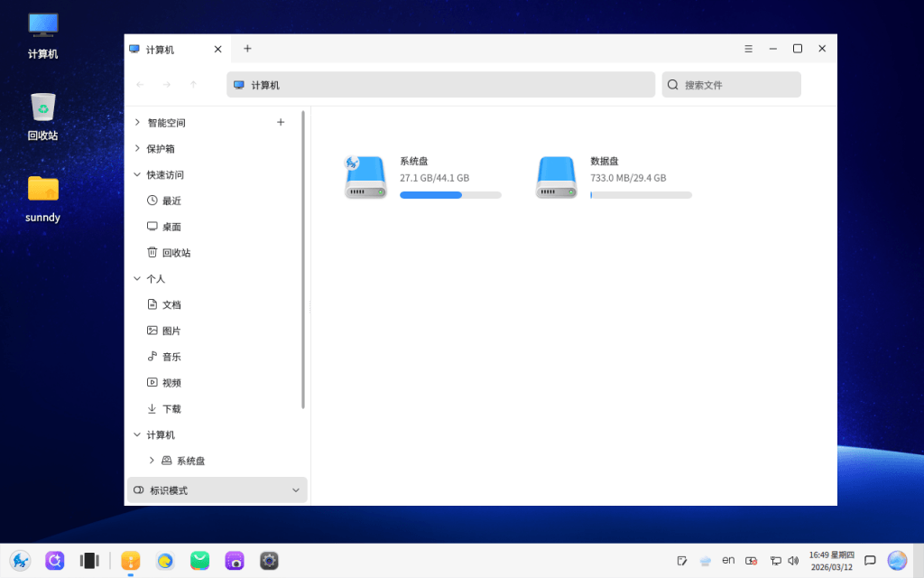Click the clock 16:49 date display
This screenshot has height=578, width=924.
tap(831, 560)
